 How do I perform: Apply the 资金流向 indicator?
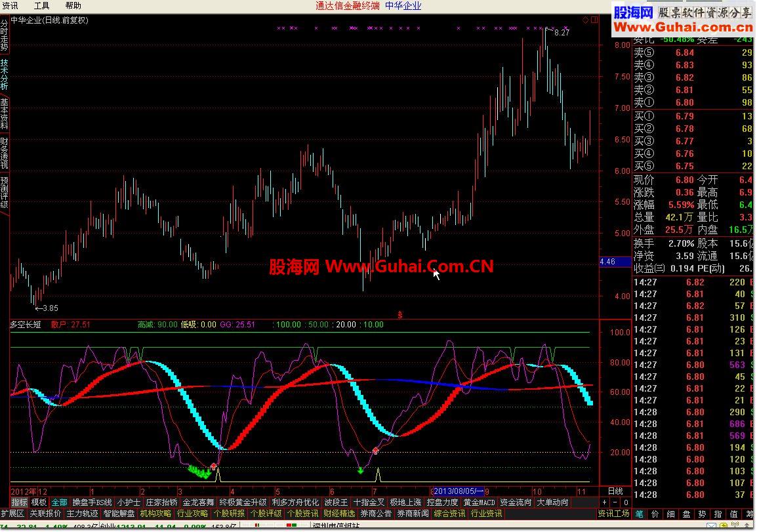coord(516,502)
